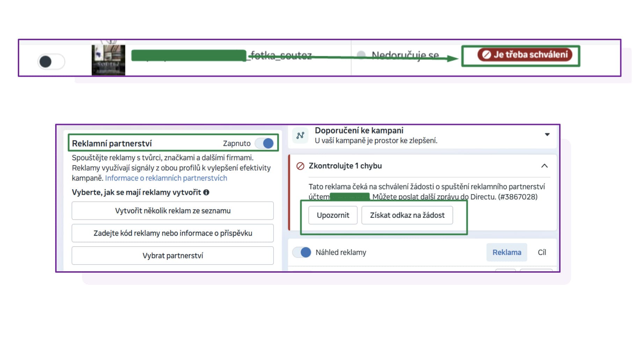Click the prohibited icon in the red badge
The width and height of the screenshot is (644, 339).
coord(486,54)
